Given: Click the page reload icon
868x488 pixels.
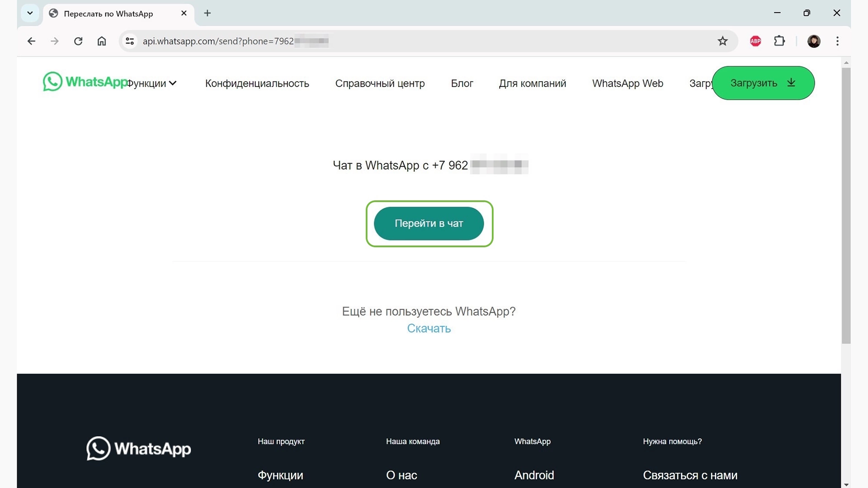Looking at the screenshot, I should [x=78, y=41].
